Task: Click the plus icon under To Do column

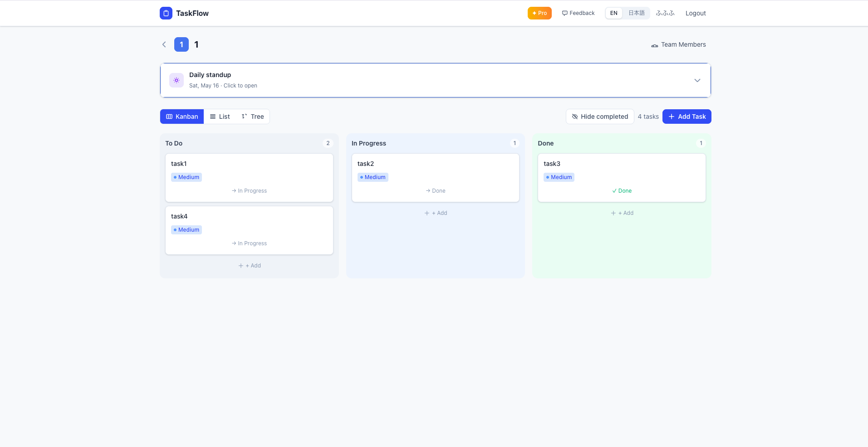Action: 241,266
